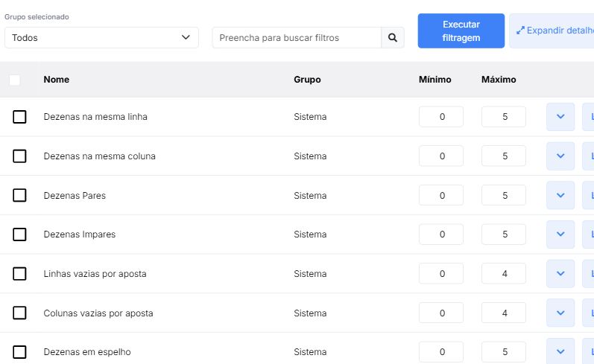
Task: Edit Mínimo field for Dezenas na mesma coluna
Action: [441, 156]
